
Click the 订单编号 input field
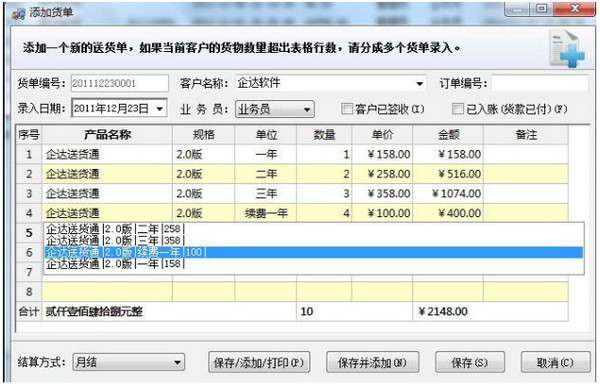[540, 83]
